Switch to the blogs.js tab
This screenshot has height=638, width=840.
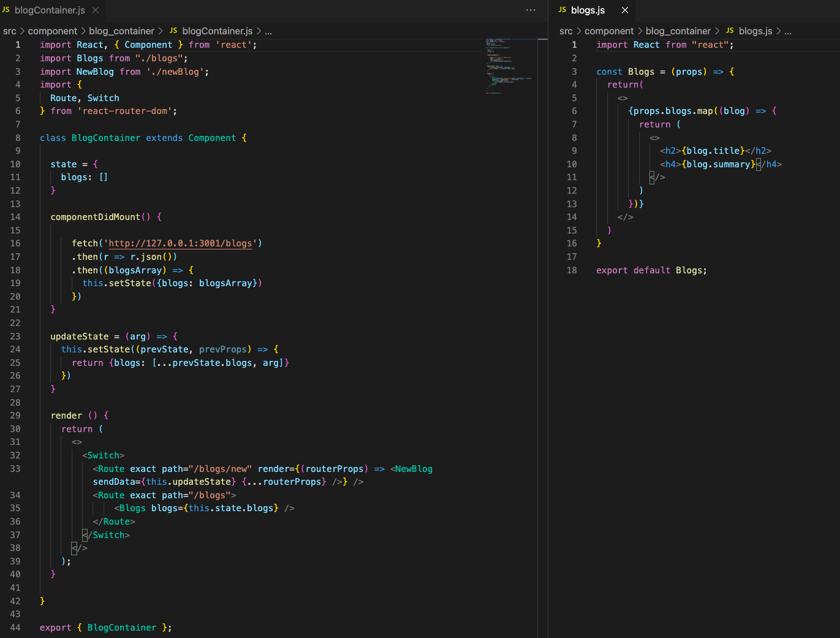coord(588,10)
